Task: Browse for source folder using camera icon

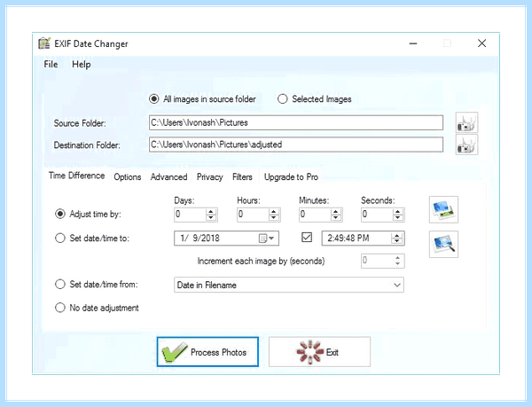Action: pos(466,122)
